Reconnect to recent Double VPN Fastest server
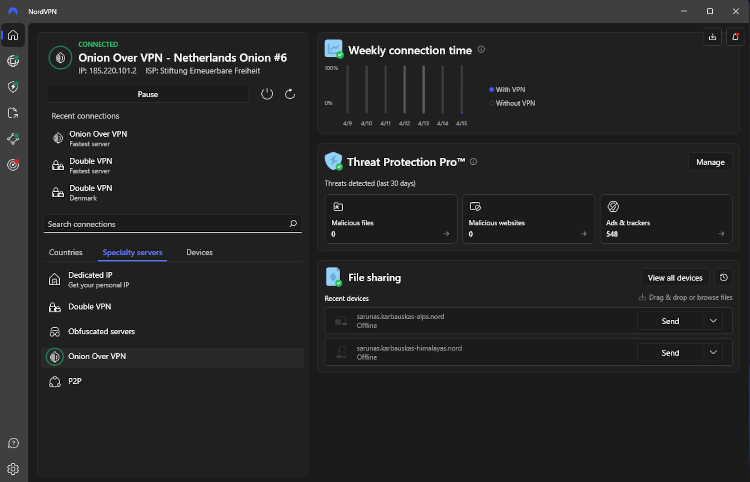This screenshot has height=482, width=750. pos(173,165)
